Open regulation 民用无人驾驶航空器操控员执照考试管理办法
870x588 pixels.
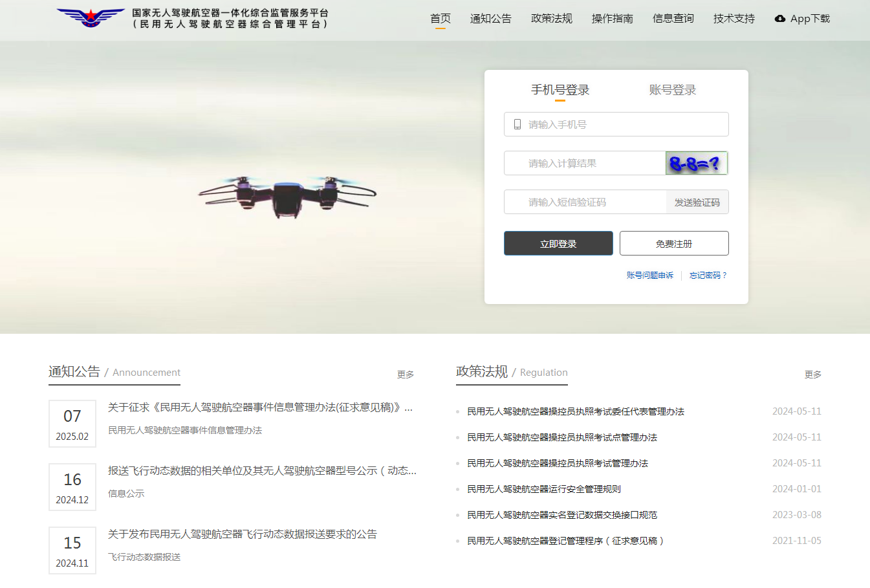point(558,463)
